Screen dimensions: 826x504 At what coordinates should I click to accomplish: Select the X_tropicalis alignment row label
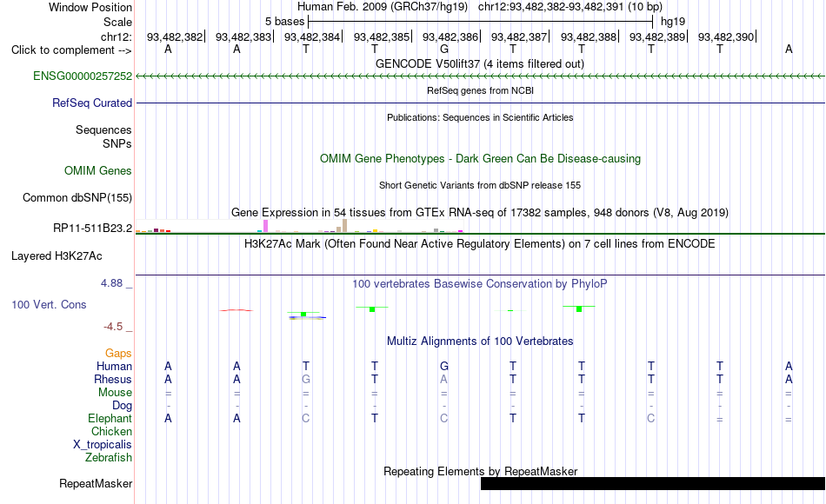pos(103,445)
